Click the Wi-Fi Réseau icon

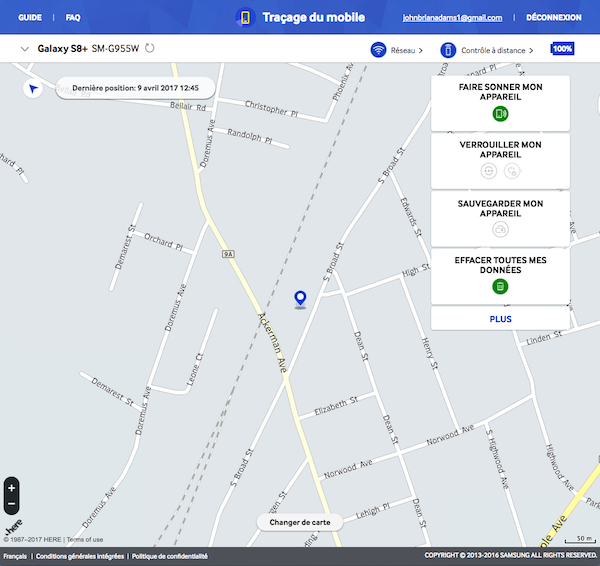point(378,50)
